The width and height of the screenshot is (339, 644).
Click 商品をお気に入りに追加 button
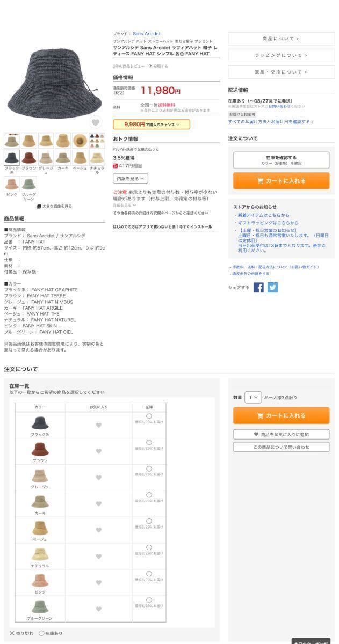coord(281,434)
